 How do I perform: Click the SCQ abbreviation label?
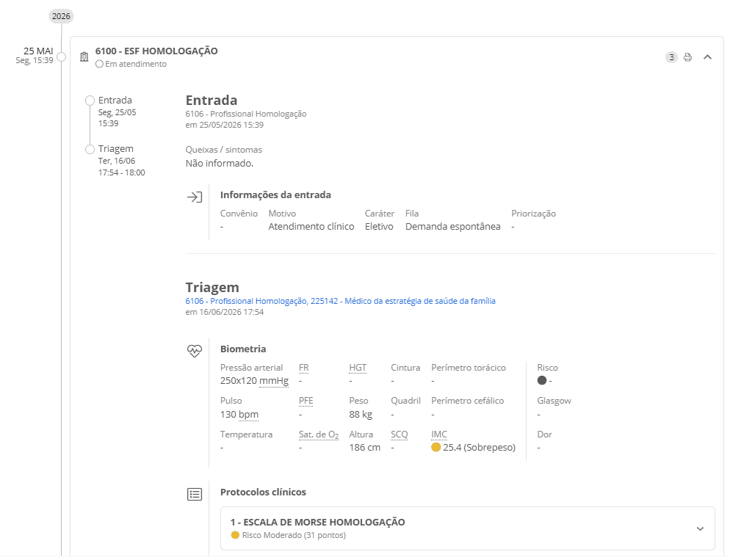[x=399, y=434]
